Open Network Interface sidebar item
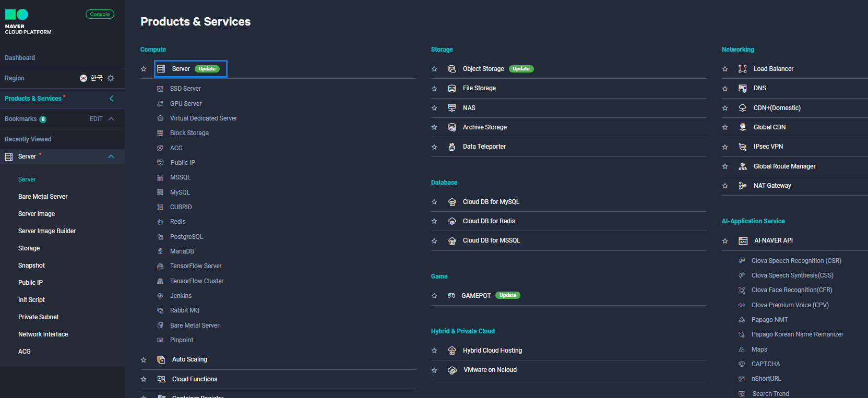 tap(43, 334)
